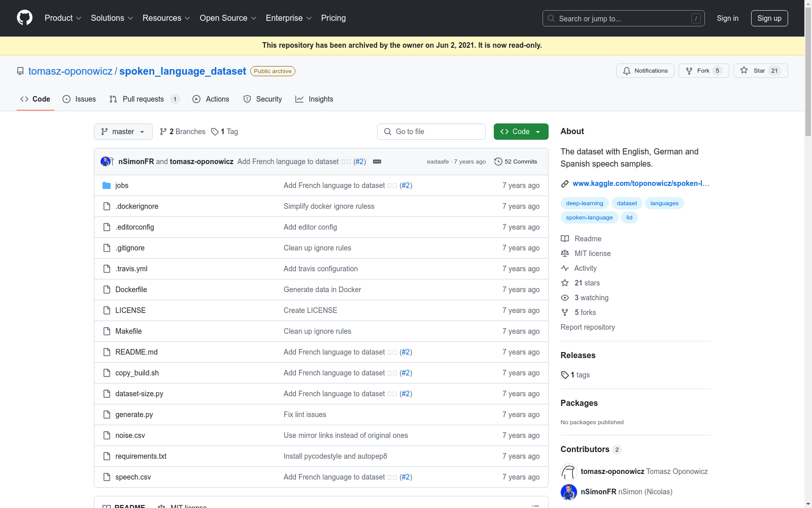Image resolution: width=812 pixels, height=508 pixels.
Task: Expand commit message ellipsis icon
Action: tap(377, 162)
